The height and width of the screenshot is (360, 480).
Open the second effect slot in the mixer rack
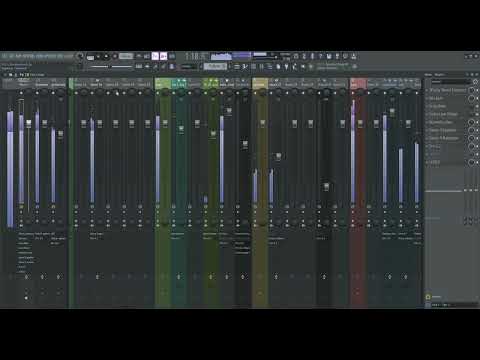(x=447, y=98)
